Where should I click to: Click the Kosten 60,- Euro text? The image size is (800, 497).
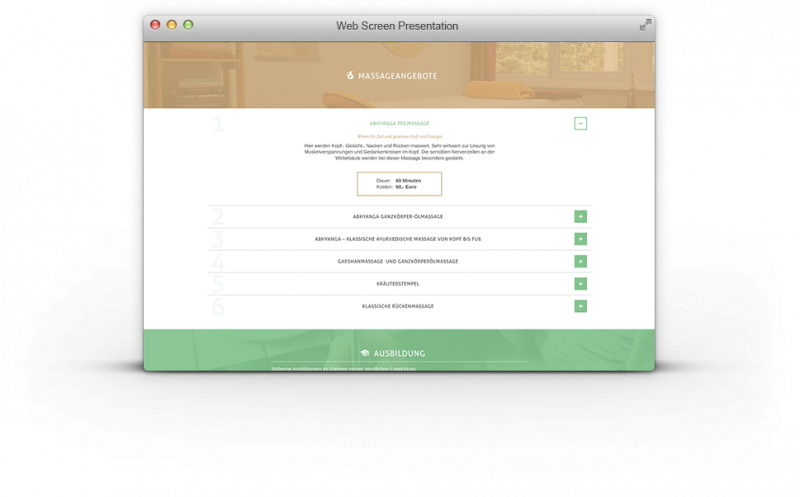pyautogui.click(x=396, y=187)
